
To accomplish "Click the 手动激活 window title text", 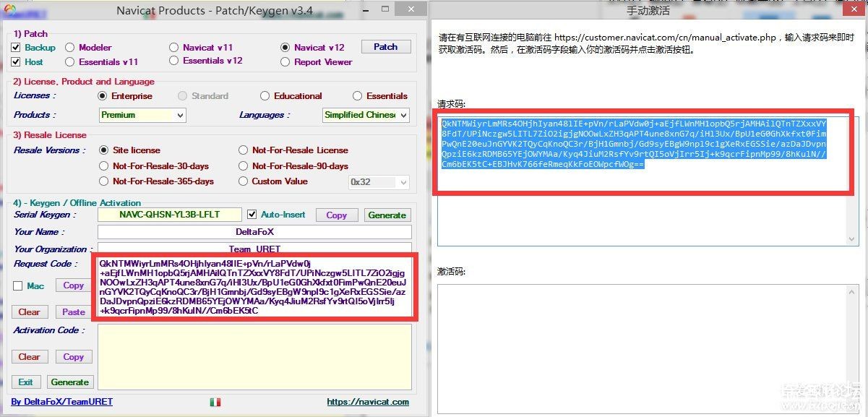I will click(648, 10).
